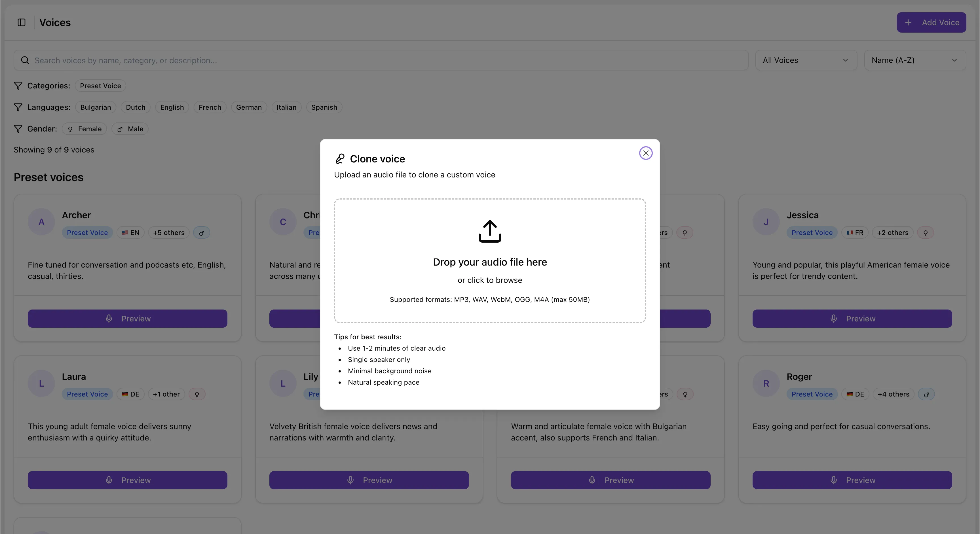Preview the Laura voice
This screenshot has width=980, height=534.
(x=127, y=480)
